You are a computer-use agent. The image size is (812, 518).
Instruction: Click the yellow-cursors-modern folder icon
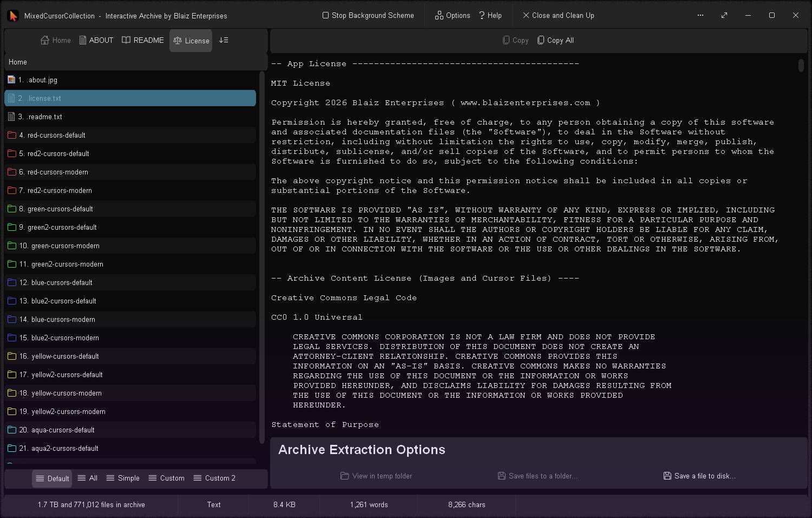point(12,393)
